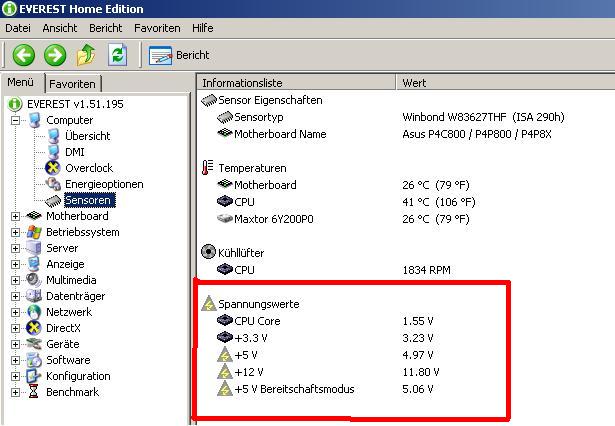Expand the DirectX tree node

pyautogui.click(x=15, y=328)
